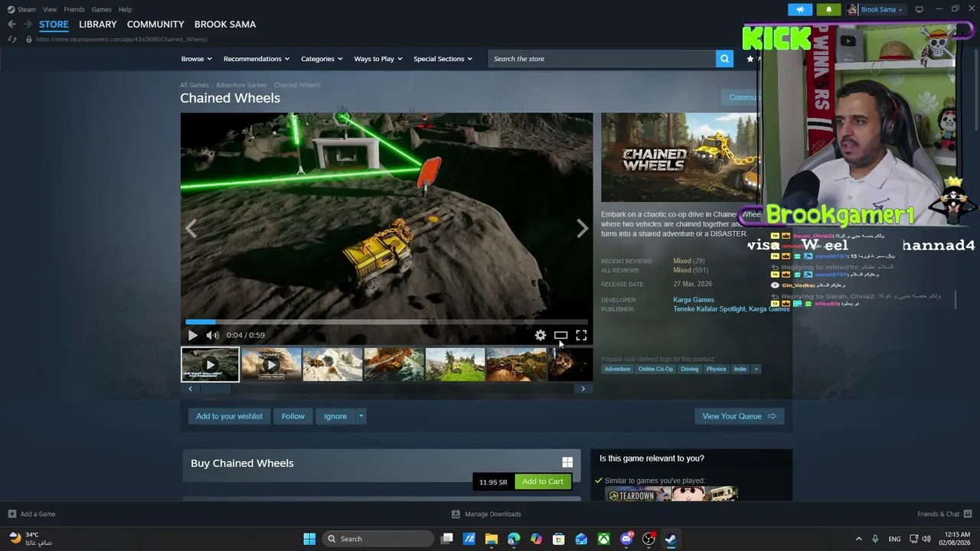Open the Adventure Games breadcrumb link
Screen dimensions: 980x551
pos(241,85)
